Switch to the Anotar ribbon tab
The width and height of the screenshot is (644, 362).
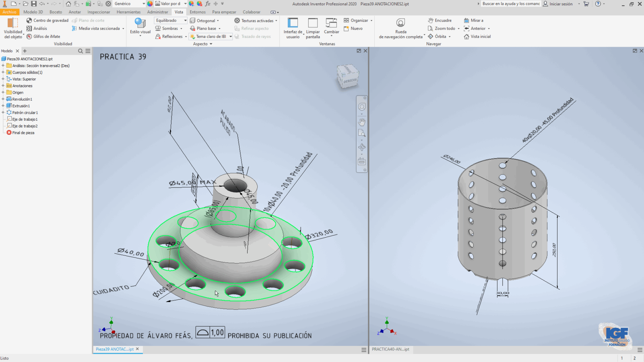[x=74, y=12]
